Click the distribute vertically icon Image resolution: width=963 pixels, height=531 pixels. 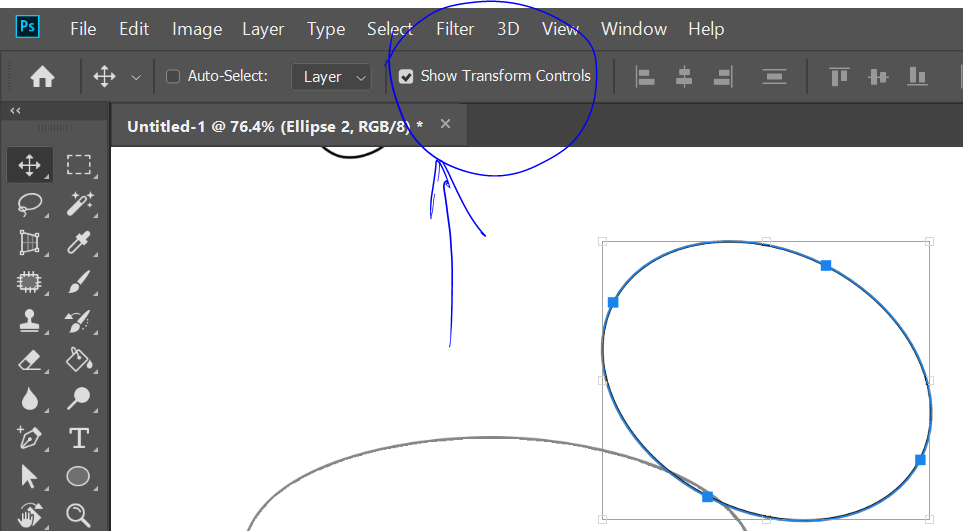pos(774,77)
